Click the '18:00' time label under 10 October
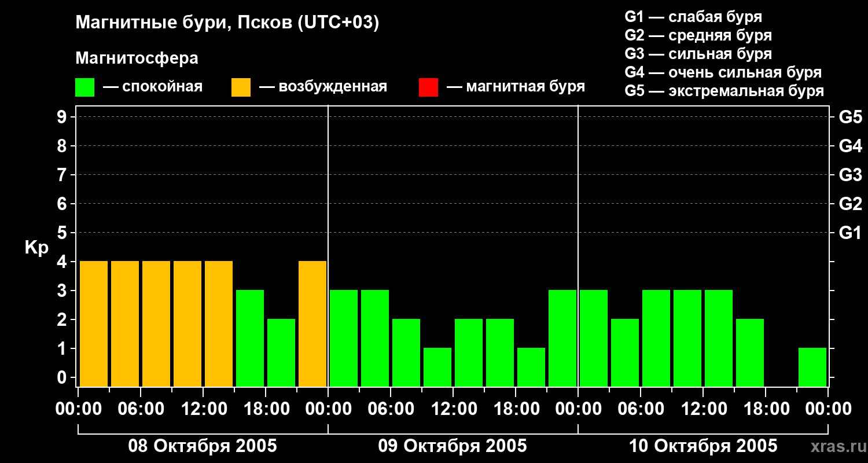Image resolution: width=868 pixels, height=463 pixels. pos(766,409)
